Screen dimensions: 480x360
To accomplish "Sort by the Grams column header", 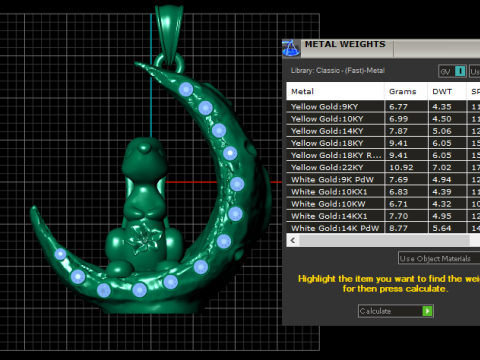I will (406, 91).
